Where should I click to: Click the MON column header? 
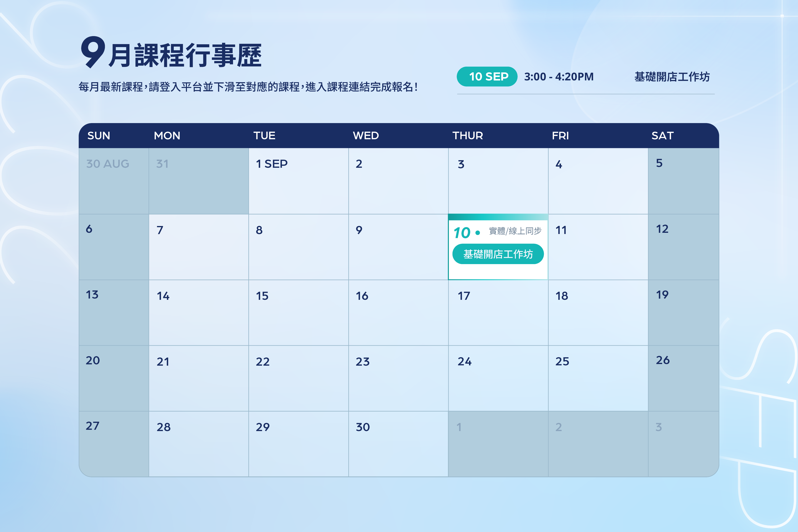click(x=167, y=136)
